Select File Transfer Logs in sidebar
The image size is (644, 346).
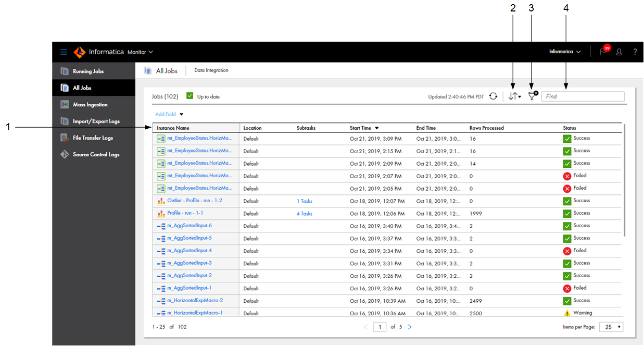pos(94,138)
